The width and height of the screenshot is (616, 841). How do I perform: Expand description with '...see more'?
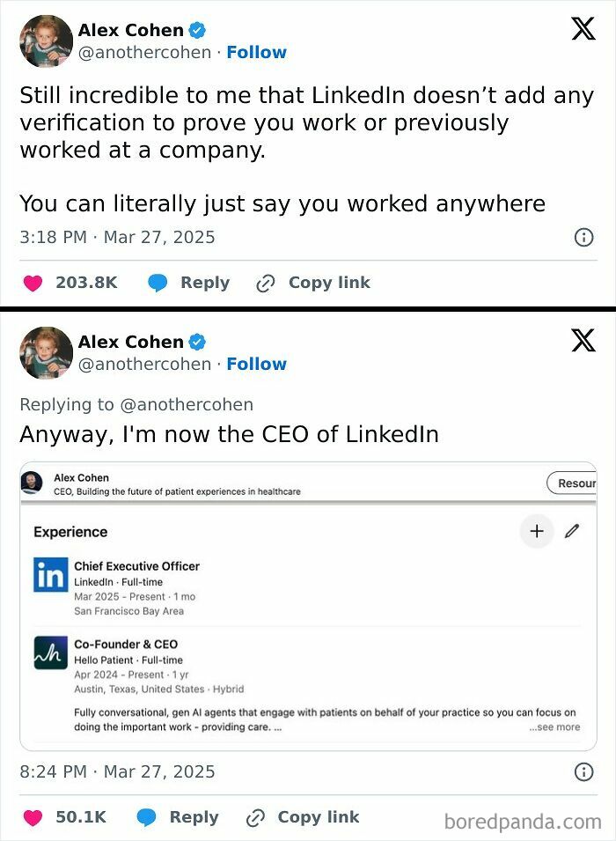click(x=554, y=727)
